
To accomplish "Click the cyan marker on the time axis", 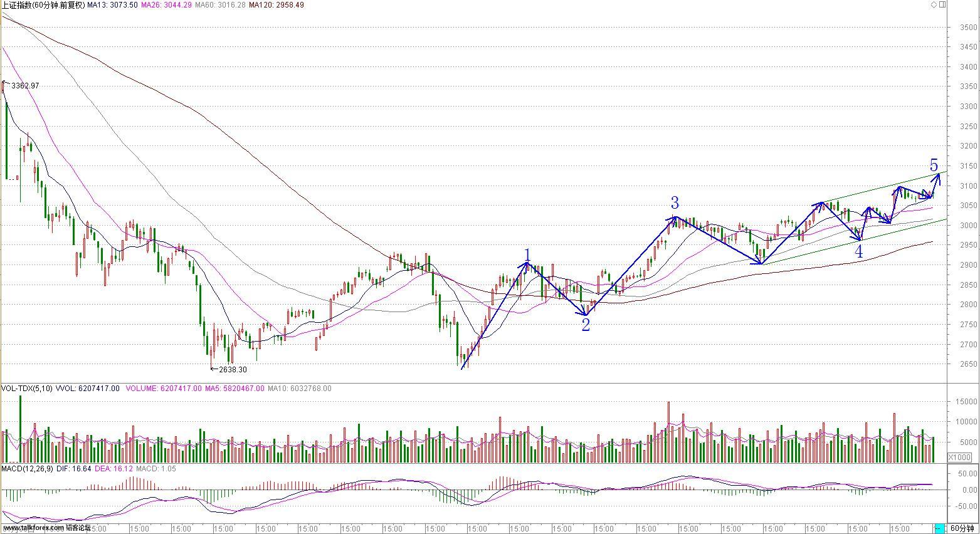I will tap(939, 528).
